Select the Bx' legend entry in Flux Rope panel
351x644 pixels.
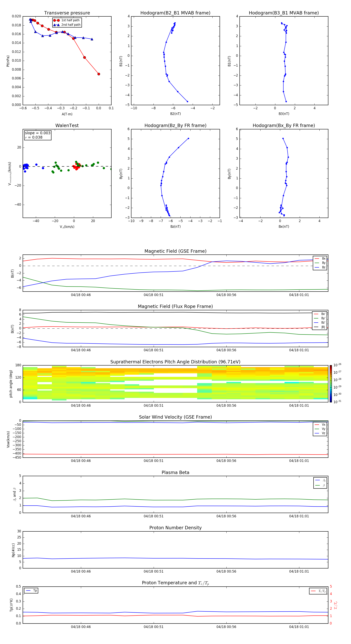pyautogui.click(x=320, y=314)
